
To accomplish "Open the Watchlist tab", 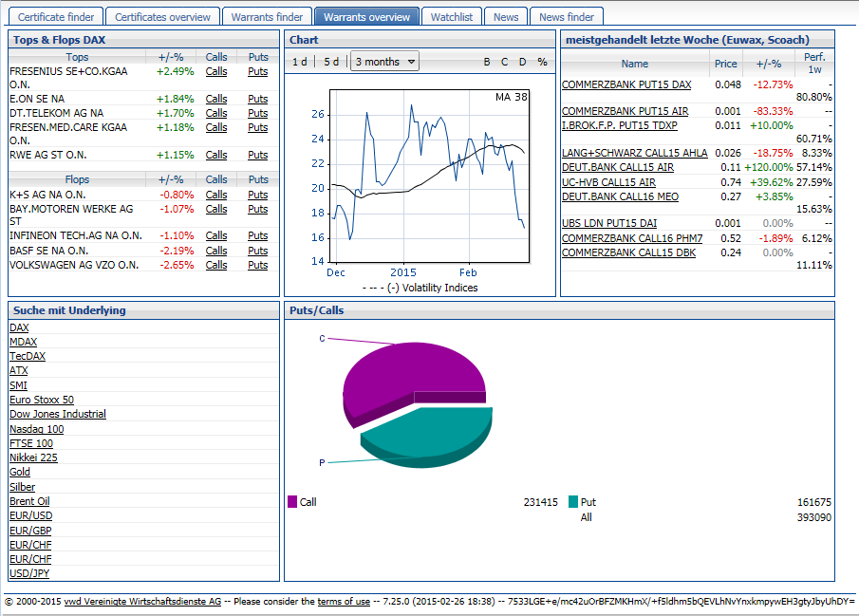I will (452, 17).
